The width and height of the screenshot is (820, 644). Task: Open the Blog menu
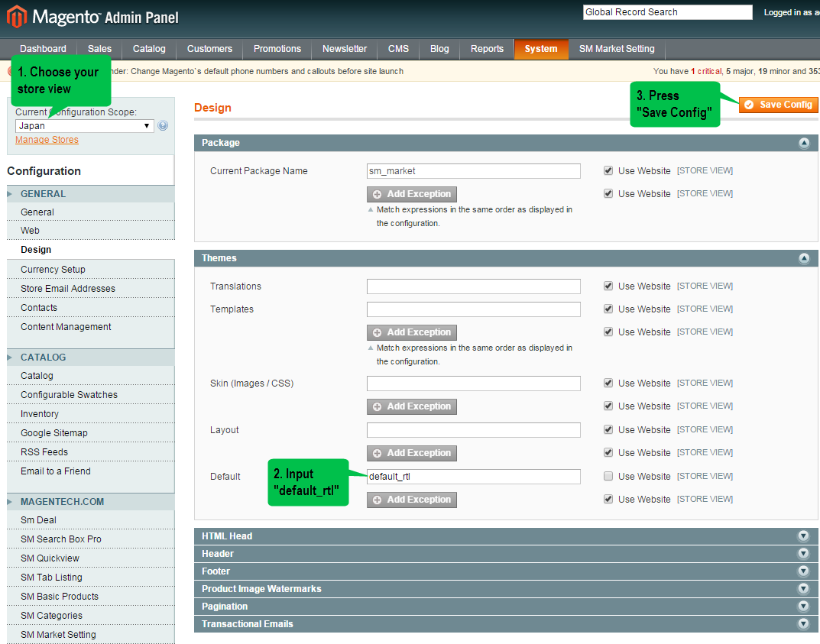pos(439,49)
